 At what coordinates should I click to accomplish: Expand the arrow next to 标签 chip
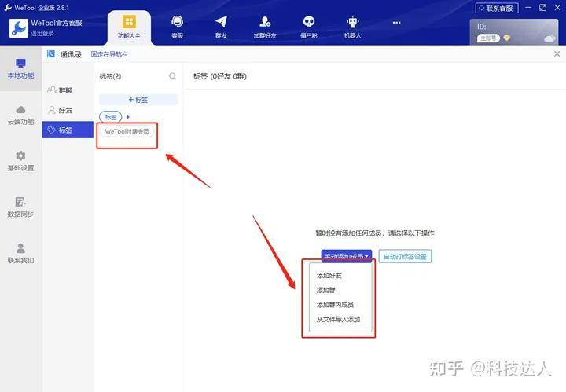[128, 117]
